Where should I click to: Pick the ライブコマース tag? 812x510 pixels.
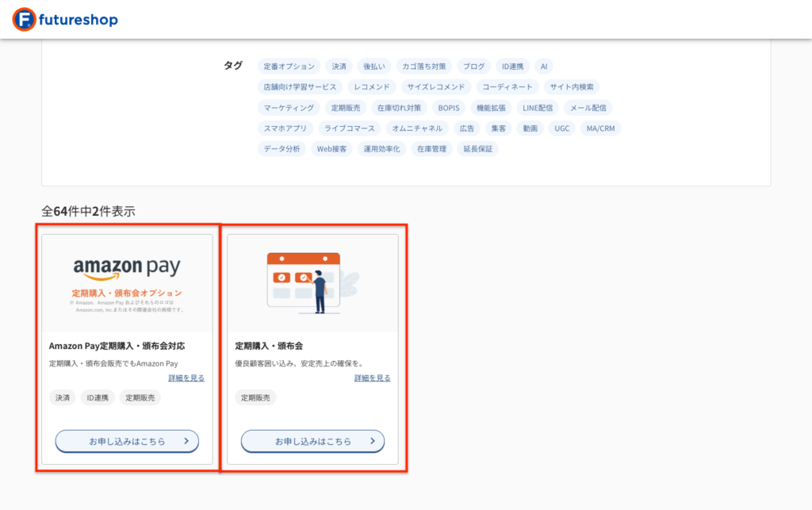coord(349,128)
